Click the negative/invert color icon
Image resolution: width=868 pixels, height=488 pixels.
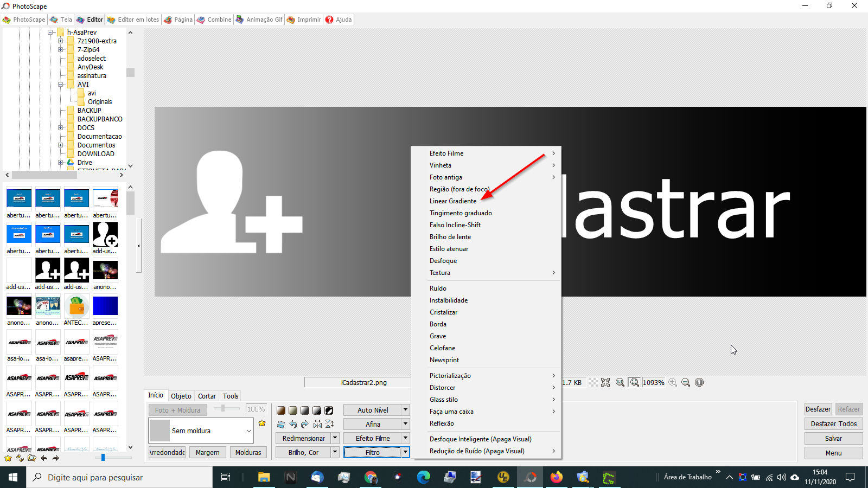tap(329, 410)
